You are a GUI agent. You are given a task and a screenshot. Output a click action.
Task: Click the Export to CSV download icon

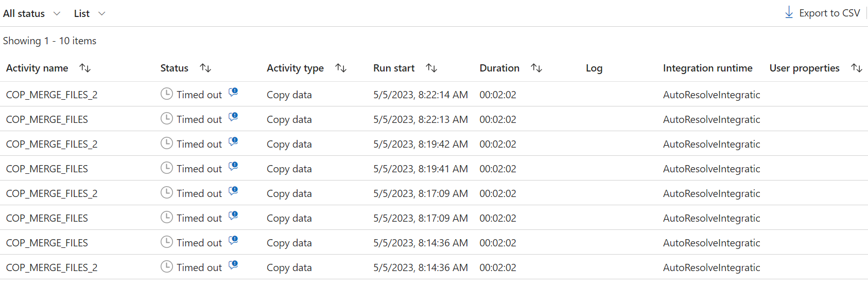[789, 13]
